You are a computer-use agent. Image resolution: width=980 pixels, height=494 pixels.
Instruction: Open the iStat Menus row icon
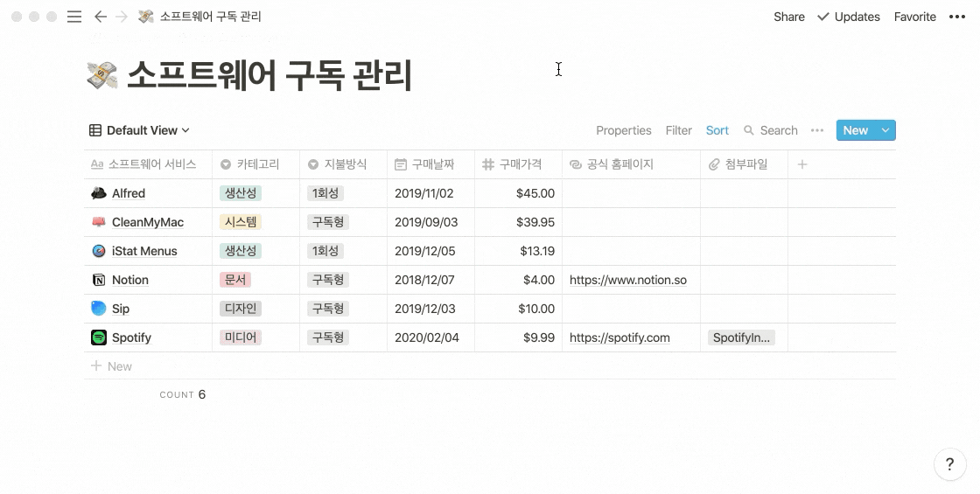(x=99, y=251)
